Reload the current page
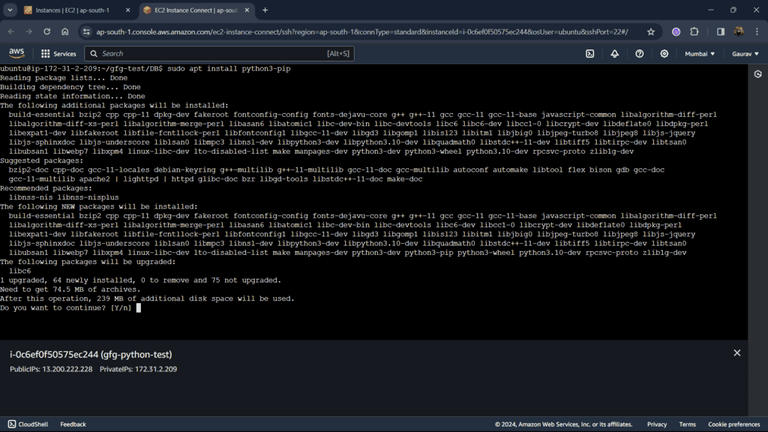This screenshot has height=432, width=768. 47,32
